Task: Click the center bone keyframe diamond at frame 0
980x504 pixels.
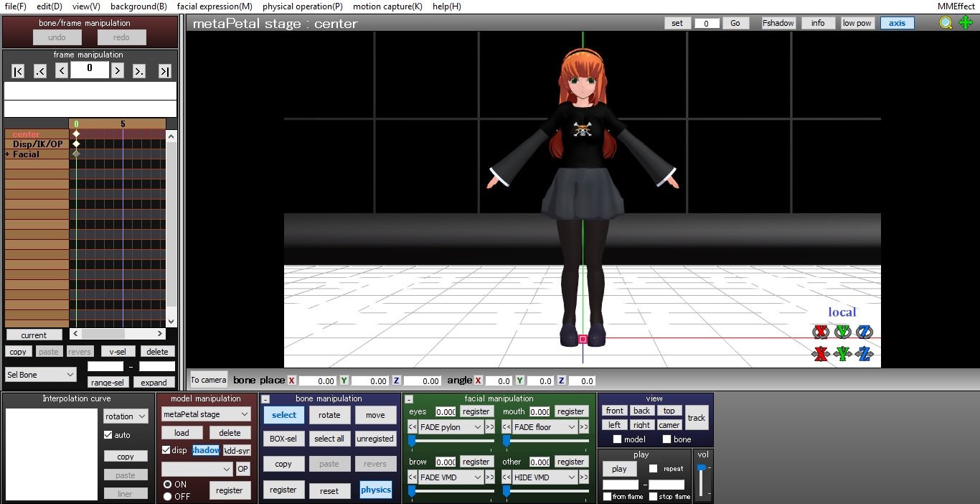Action: [75, 134]
